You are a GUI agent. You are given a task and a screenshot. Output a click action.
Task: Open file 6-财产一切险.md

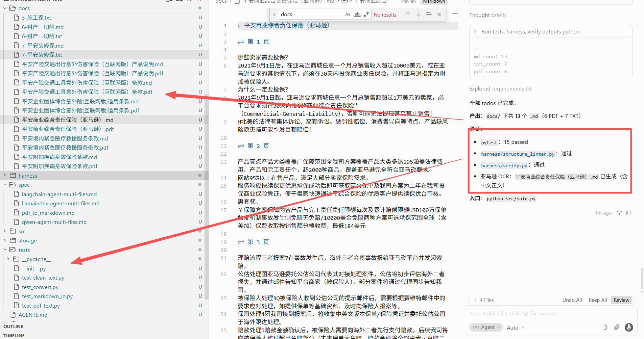[x=43, y=27]
